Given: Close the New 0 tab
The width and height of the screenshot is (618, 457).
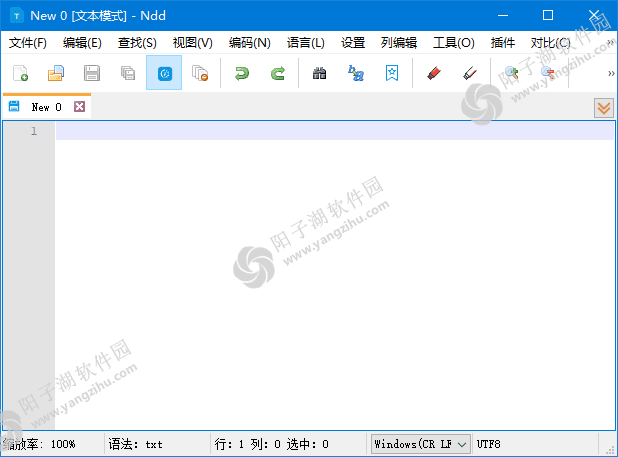Looking at the screenshot, I should coord(80,106).
